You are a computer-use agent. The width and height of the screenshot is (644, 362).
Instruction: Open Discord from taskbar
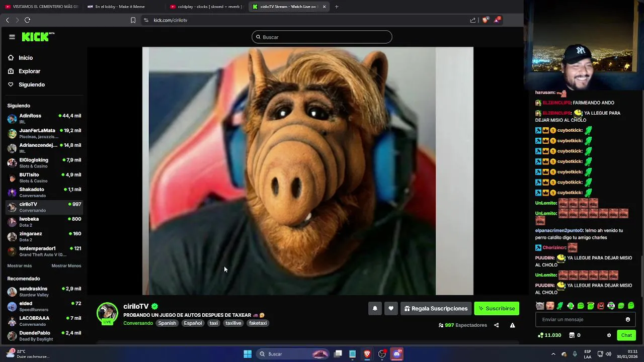click(397, 354)
